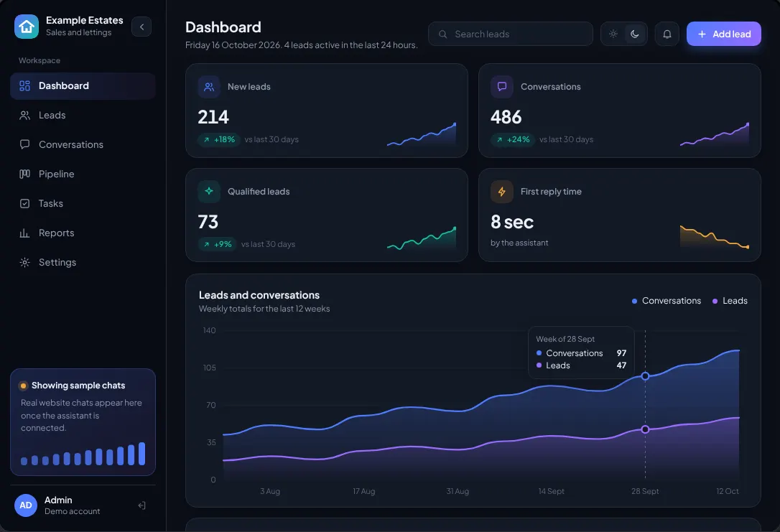The image size is (780, 532).
Task: Collapse the sidebar with the chevron button
Action: point(141,27)
